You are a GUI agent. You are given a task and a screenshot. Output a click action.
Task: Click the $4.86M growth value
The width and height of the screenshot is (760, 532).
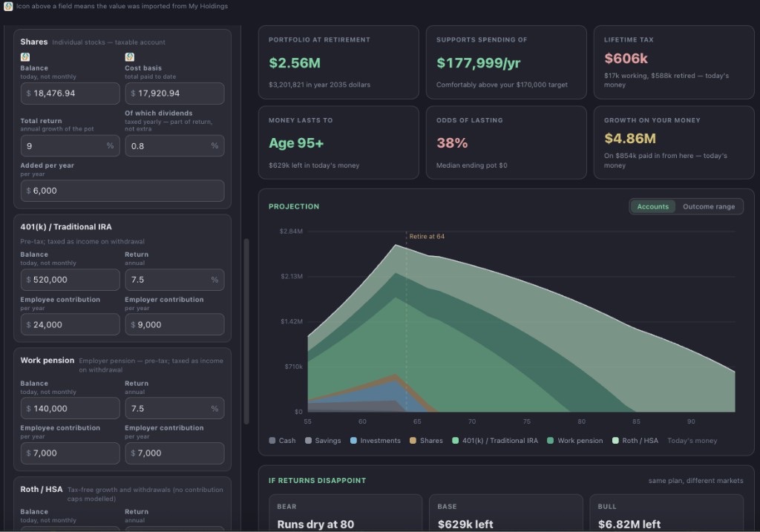[629, 139]
